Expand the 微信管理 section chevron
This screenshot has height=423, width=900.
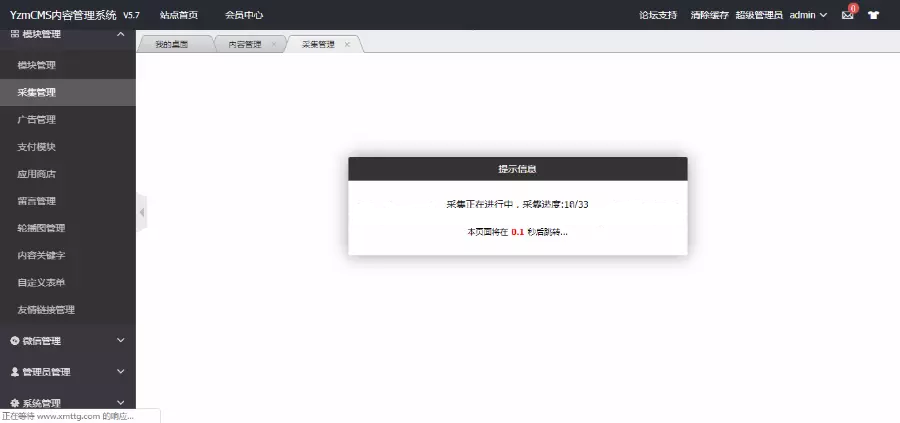(x=121, y=340)
